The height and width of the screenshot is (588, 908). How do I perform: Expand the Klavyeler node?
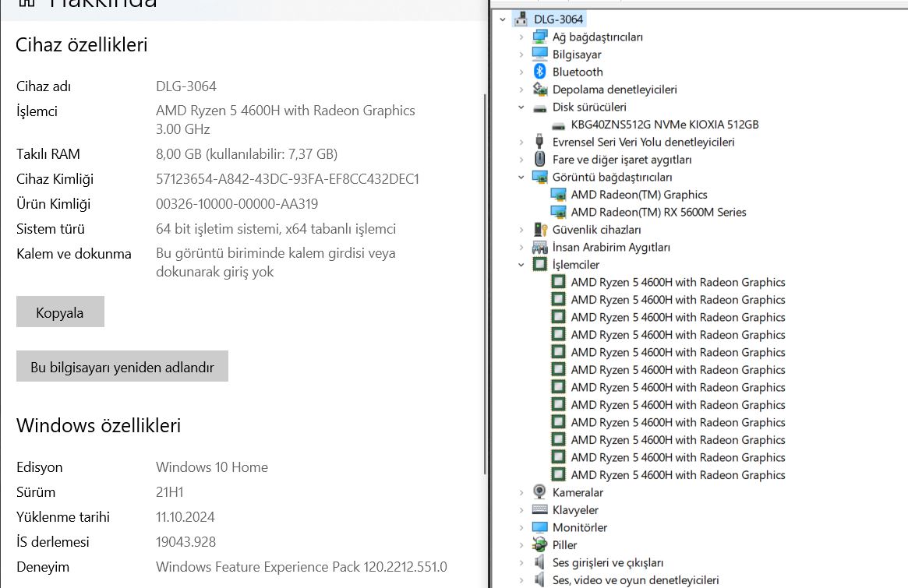pyautogui.click(x=521, y=510)
